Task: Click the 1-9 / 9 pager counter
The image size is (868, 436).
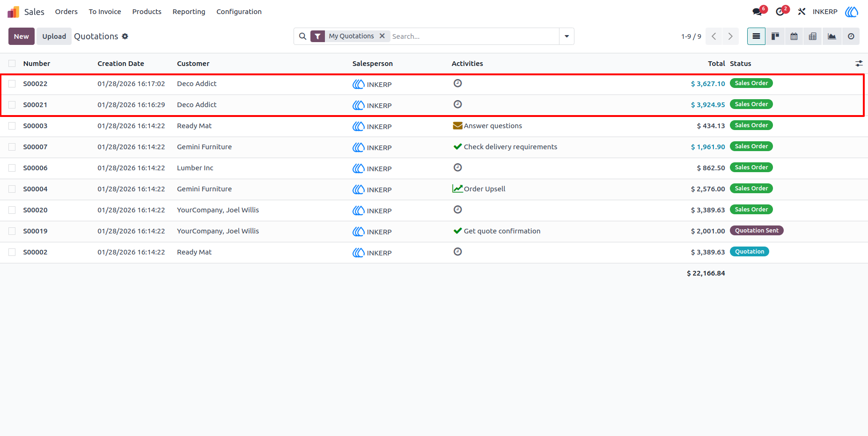Action: click(691, 36)
